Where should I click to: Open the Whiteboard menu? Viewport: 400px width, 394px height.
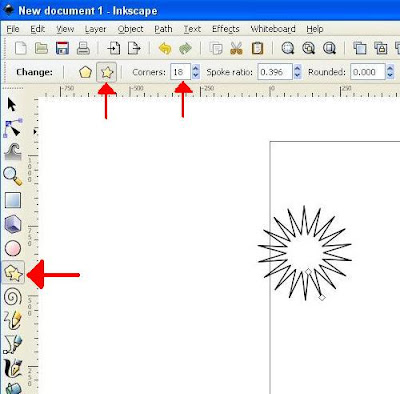tap(273, 29)
